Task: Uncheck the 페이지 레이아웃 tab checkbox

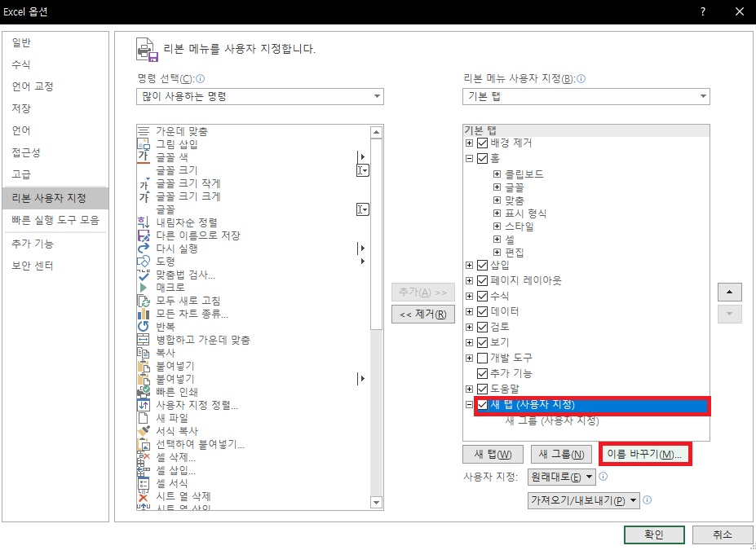Action: click(482, 281)
